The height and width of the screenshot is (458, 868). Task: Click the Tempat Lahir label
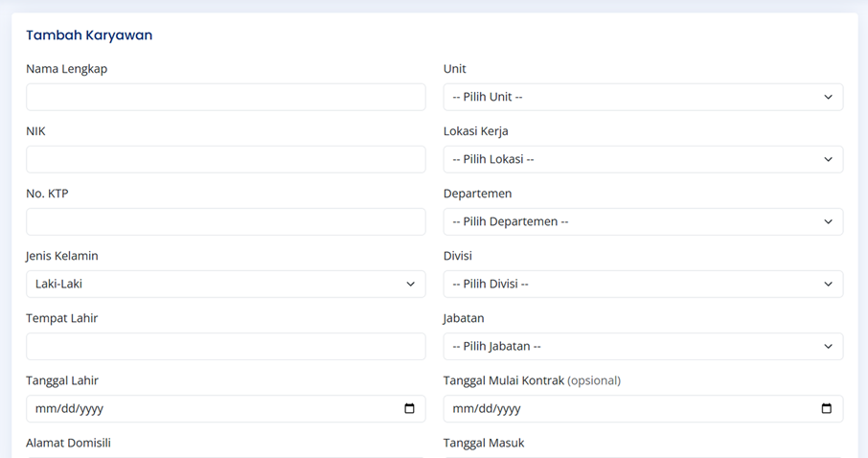62,318
